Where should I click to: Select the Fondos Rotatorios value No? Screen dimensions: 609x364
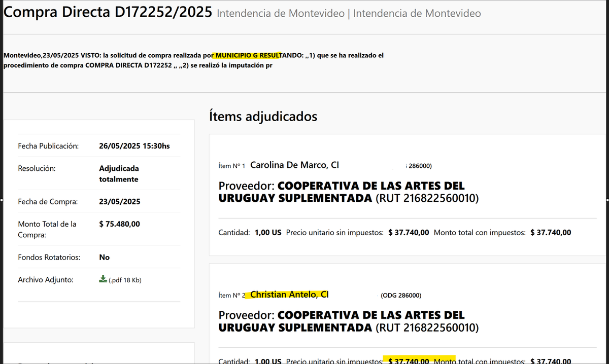(x=105, y=258)
